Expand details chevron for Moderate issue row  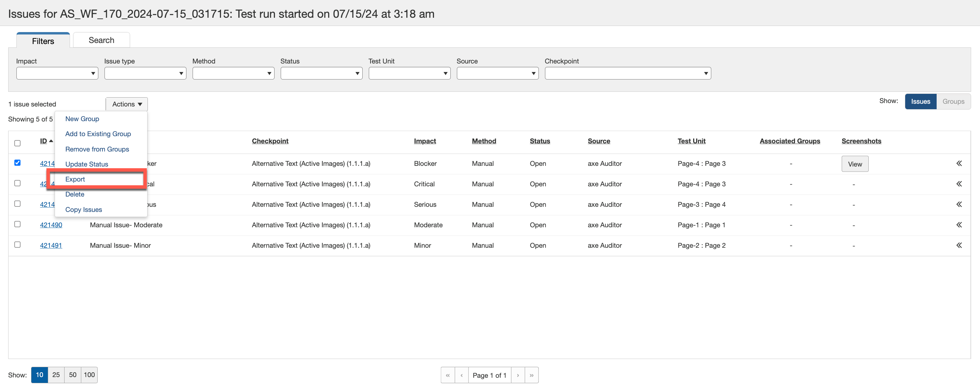click(959, 225)
